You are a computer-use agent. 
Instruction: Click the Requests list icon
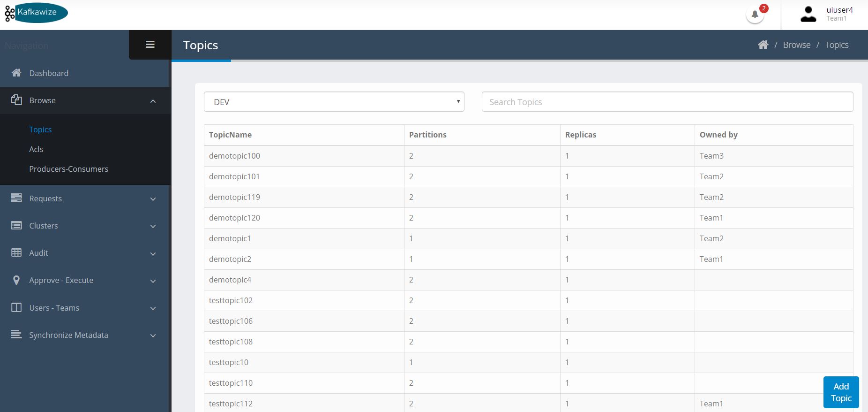(x=16, y=198)
